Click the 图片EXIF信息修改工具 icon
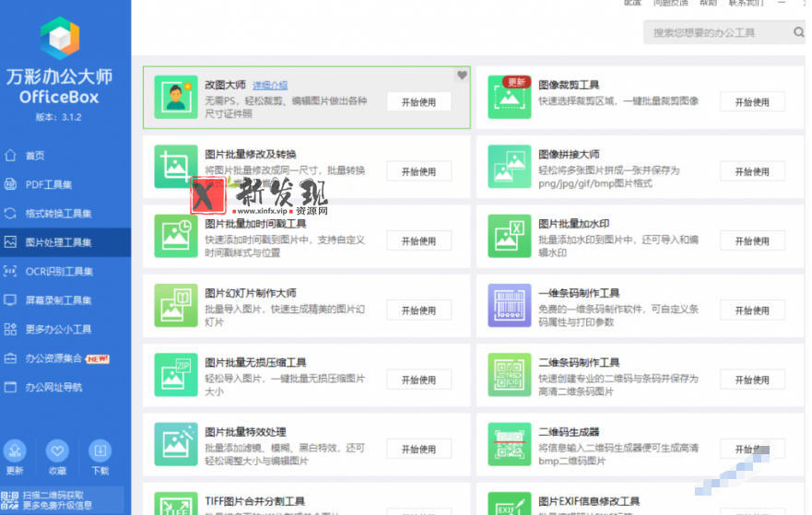 click(x=509, y=503)
